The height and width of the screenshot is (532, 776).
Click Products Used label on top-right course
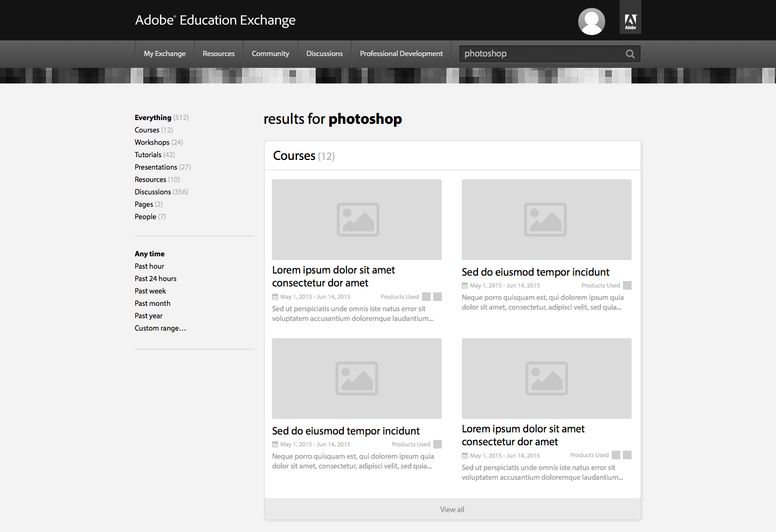(601, 285)
